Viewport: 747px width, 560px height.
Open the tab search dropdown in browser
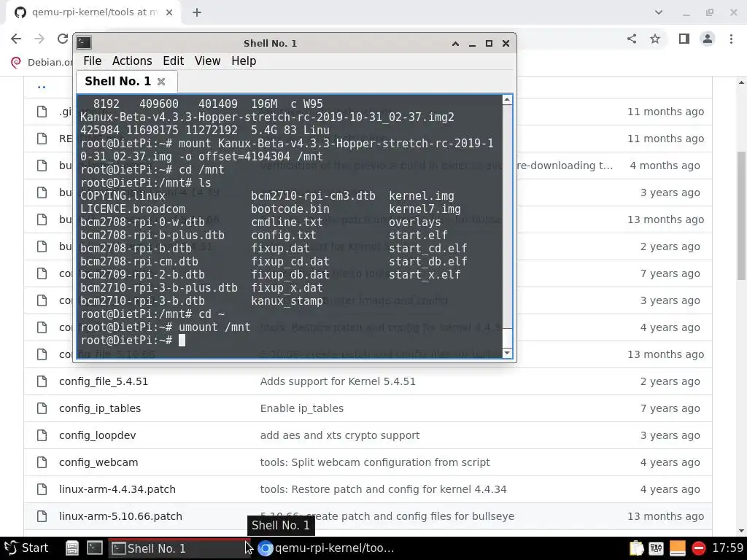659,12
